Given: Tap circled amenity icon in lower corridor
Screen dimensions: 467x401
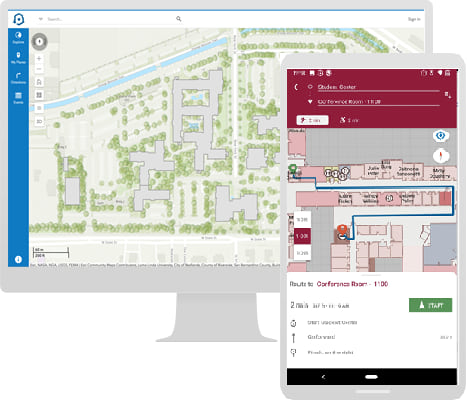Looking at the screenshot, I should click(x=389, y=198).
